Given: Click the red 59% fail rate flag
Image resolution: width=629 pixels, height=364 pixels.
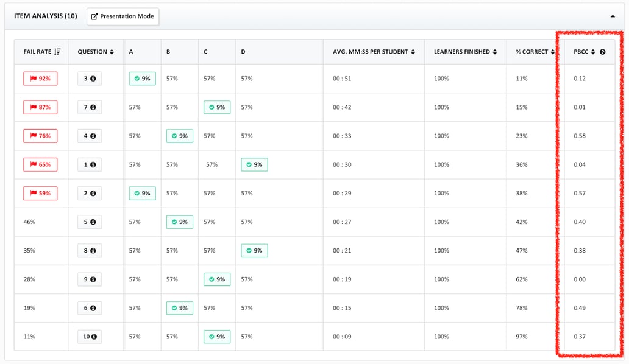Looking at the screenshot, I should (x=40, y=193).
